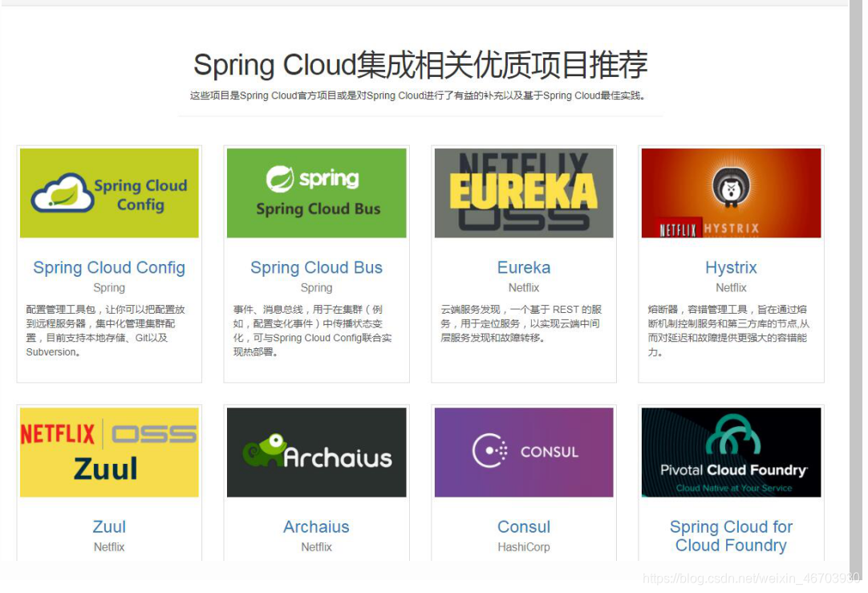Click the Netflix label in Hystrix banner
The height and width of the screenshot is (593, 868).
(678, 229)
